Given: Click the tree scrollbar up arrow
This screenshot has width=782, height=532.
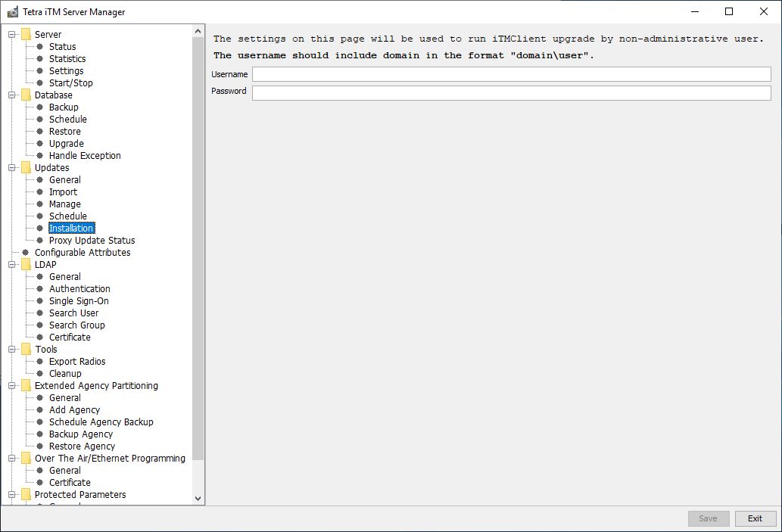Looking at the screenshot, I should [198, 32].
